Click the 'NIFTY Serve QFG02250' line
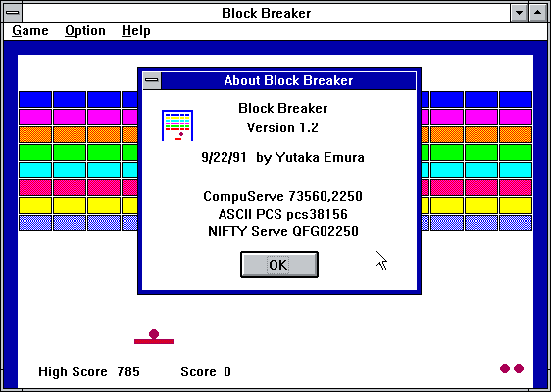 283,231
